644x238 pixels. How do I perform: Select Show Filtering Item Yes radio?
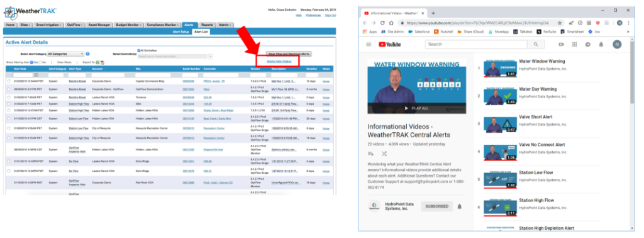[31, 62]
